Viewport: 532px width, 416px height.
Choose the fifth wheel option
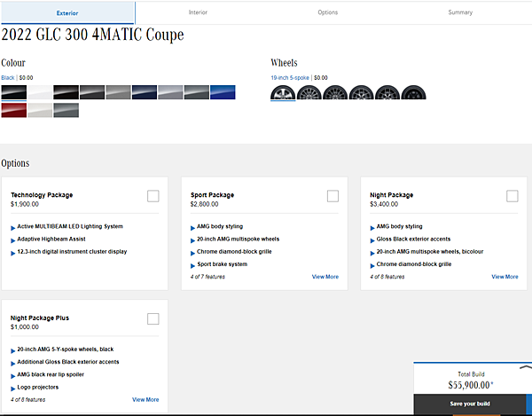tap(387, 92)
